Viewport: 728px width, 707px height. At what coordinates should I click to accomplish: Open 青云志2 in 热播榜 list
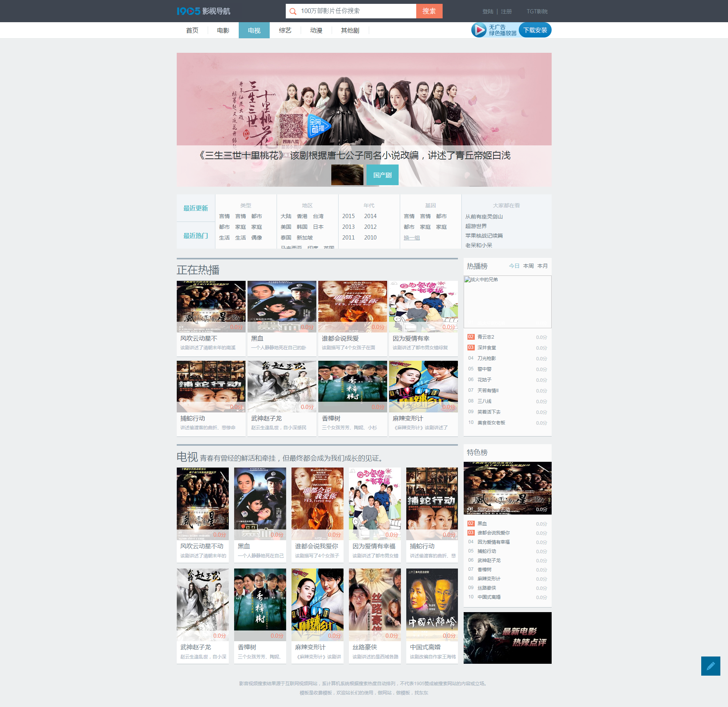click(486, 337)
